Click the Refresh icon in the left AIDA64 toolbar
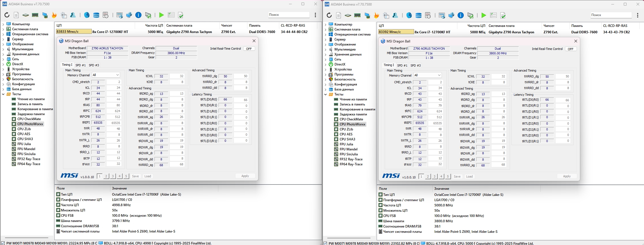Screen dimensions: 644x245 (7, 15)
